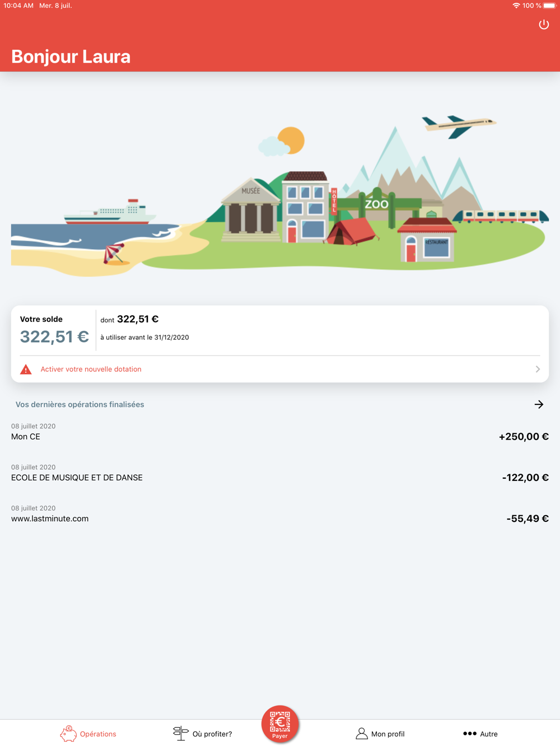The image size is (560, 747).
Task: Switch to the Où profiter? tab label
Action: coord(212,734)
